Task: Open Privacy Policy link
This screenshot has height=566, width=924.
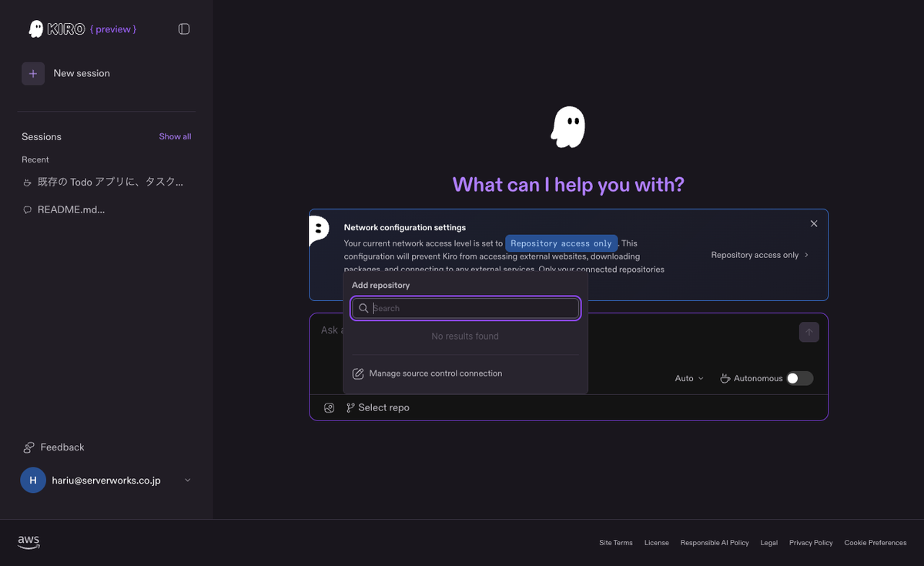Action: coord(812,543)
